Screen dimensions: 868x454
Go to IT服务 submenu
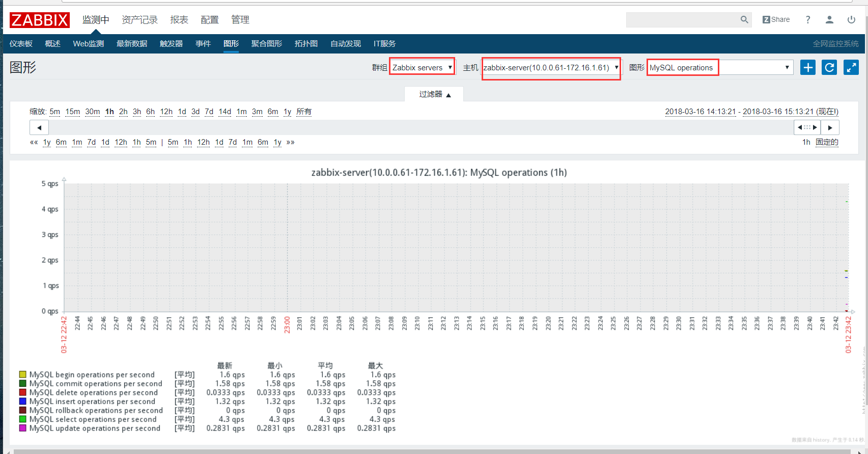(385, 44)
